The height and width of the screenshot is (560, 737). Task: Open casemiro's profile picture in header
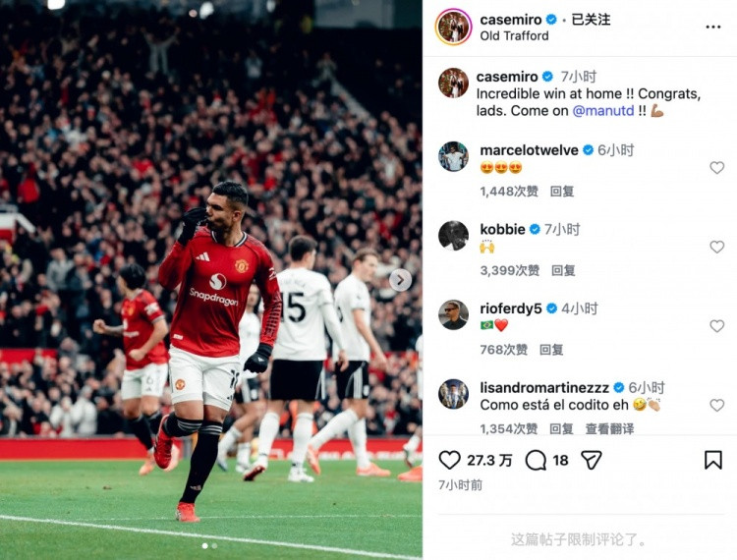point(454,28)
